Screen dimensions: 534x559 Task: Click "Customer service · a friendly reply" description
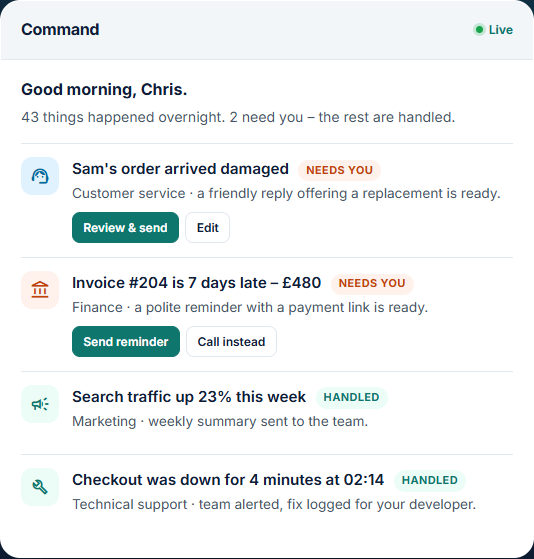286,194
